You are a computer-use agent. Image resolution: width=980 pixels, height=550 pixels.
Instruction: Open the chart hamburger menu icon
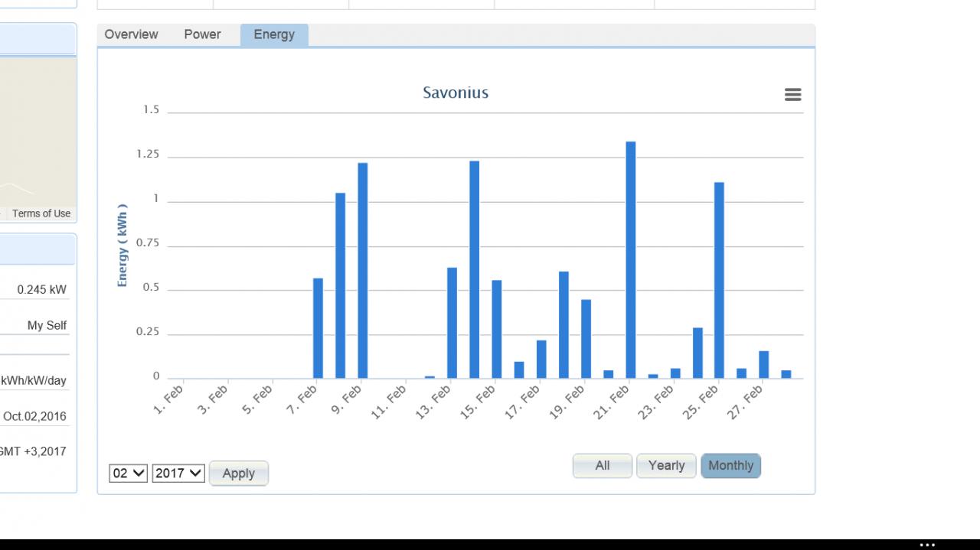[792, 95]
